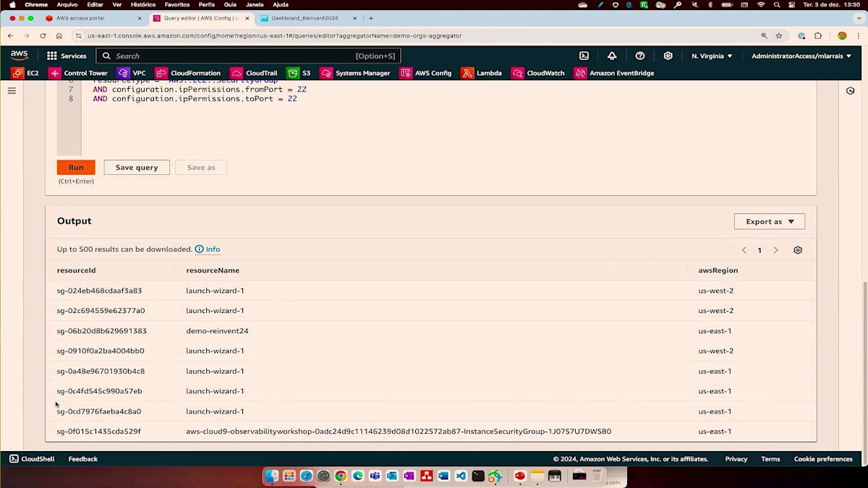
Task: Focus the AWS Search box
Action: click(x=248, y=56)
